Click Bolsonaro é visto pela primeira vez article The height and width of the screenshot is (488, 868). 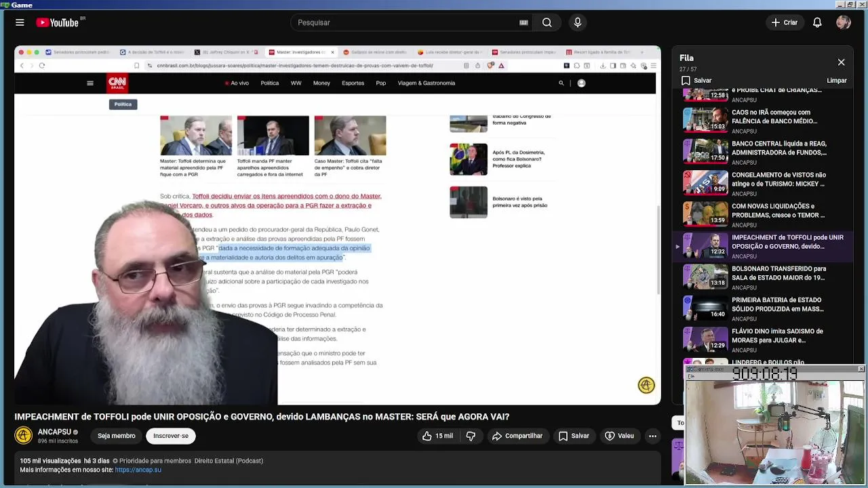502,202
